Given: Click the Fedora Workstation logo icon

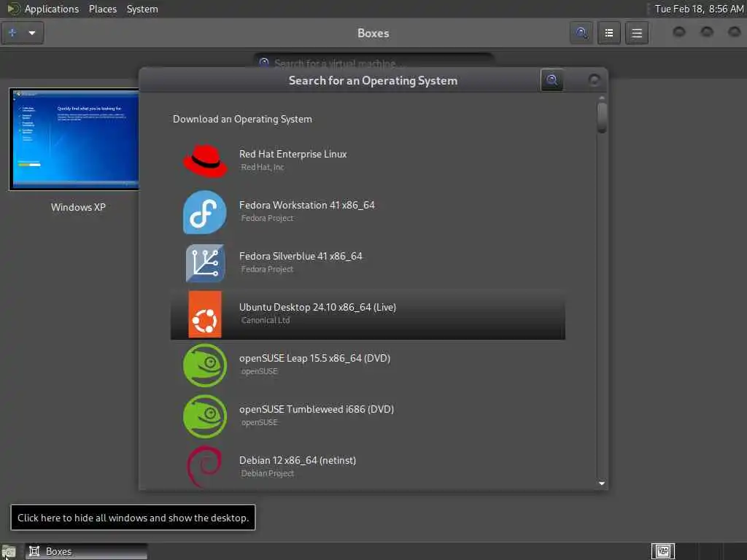Looking at the screenshot, I should coord(205,212).
